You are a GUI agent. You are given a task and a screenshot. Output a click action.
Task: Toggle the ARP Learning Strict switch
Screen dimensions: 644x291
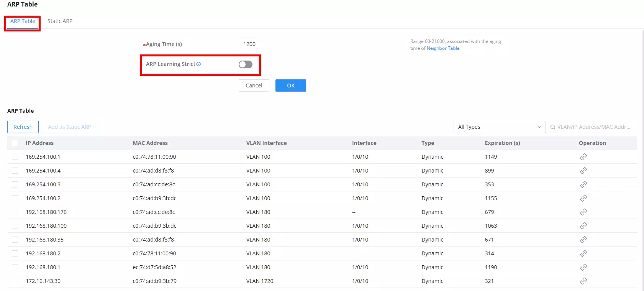[x=246, y=64]
